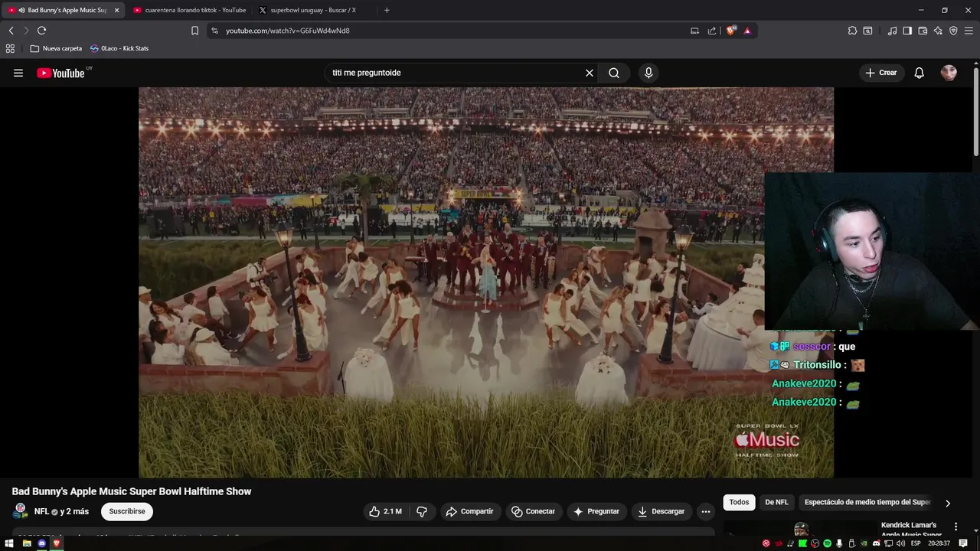
Task: Open Brave playlist music note icon
Action: click(x=892, y=31)
